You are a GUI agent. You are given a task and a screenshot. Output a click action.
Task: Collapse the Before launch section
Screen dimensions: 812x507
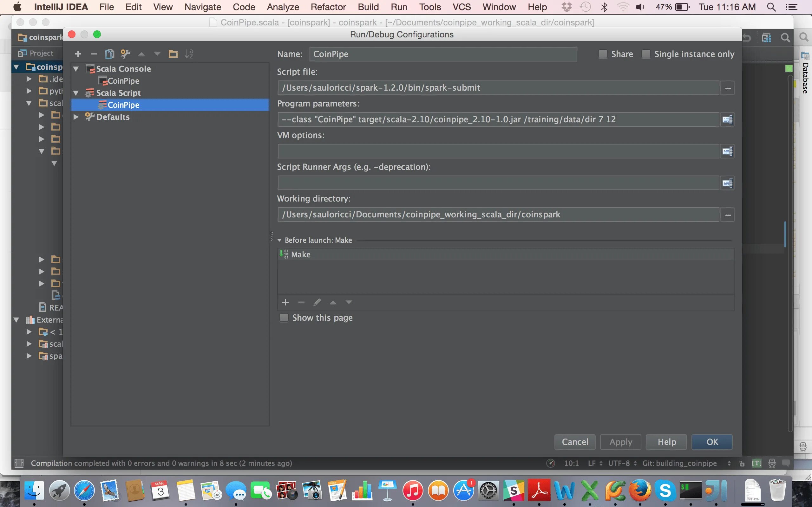[279, 240]
